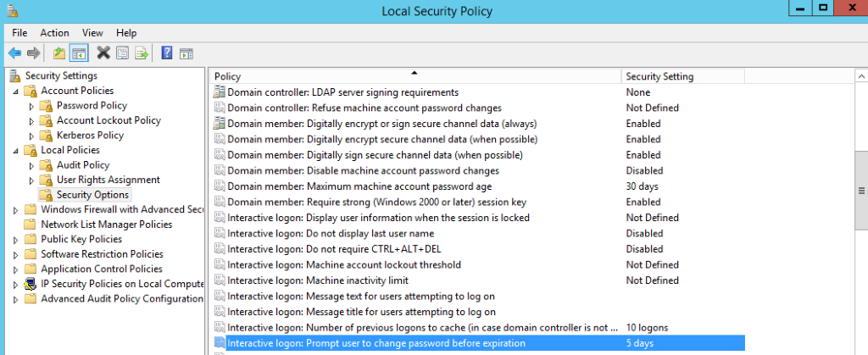This screenshot has width=868, height=355.
Task: Sort by the Policy column header
Action: 415,76
